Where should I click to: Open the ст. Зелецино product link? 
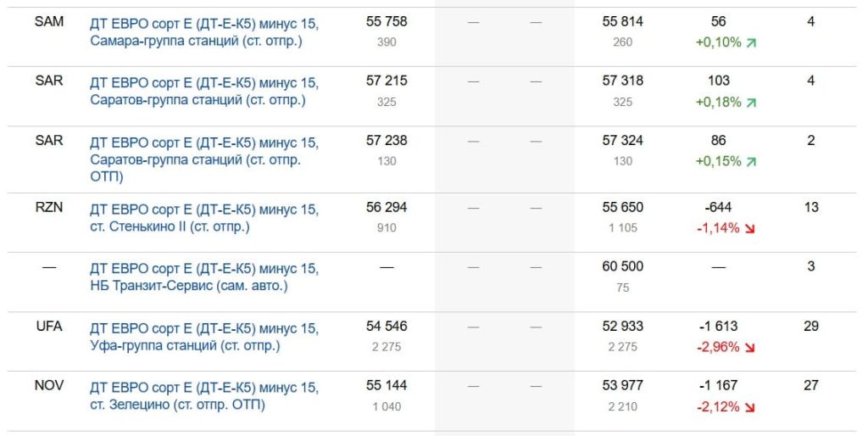pyautogui.click(x=203, y=396)
